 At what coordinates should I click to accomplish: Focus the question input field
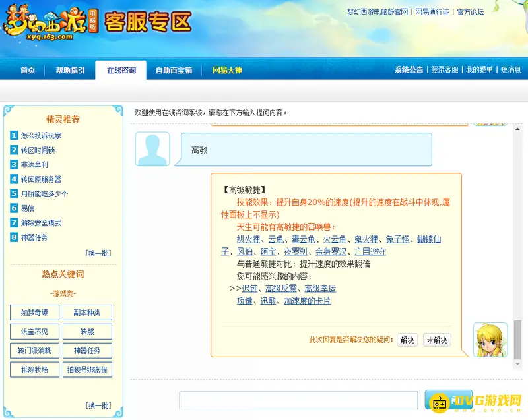click(299, 400)
